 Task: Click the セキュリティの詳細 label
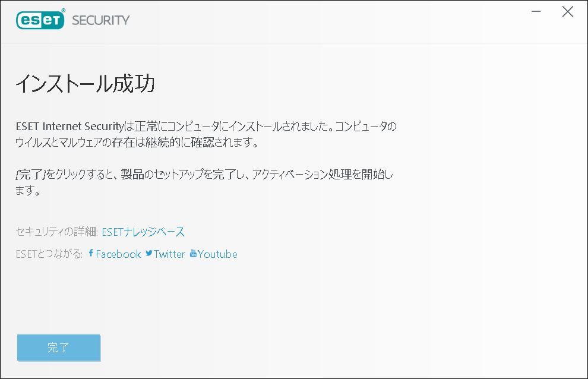point(56,232)
